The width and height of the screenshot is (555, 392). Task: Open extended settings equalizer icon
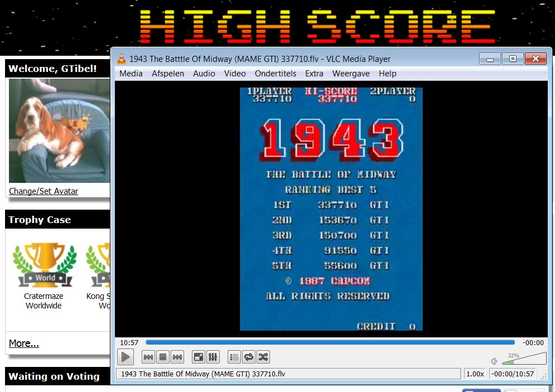213,357
